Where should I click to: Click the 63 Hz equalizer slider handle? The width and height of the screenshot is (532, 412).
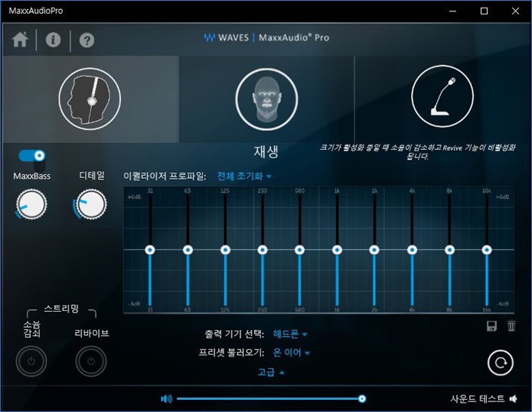tap(188, 250)
